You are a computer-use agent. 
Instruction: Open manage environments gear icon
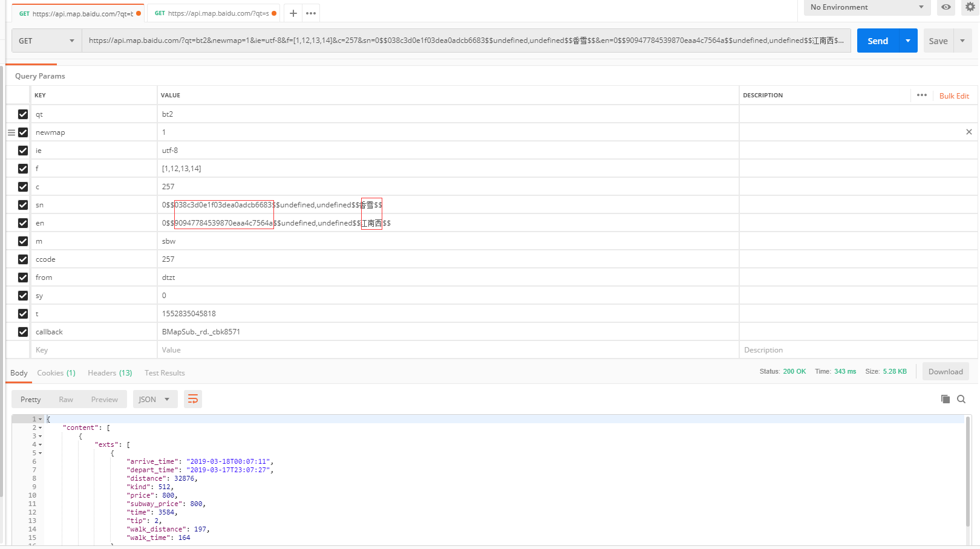click(x=970, y=7)
